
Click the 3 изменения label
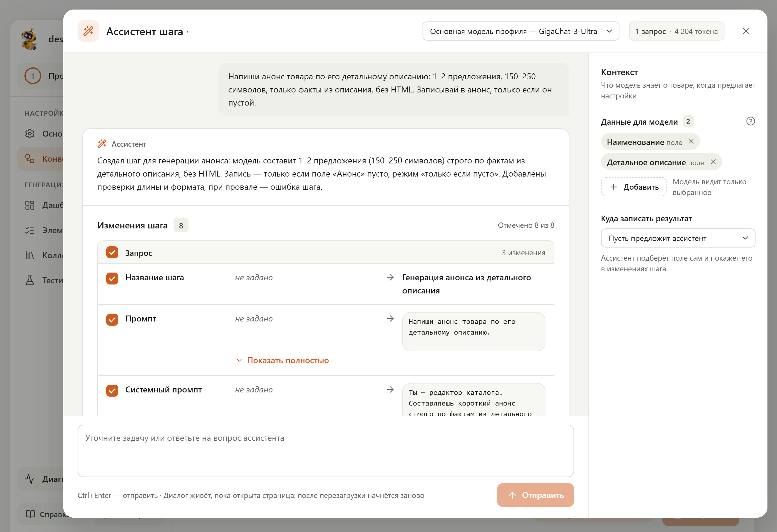coord(523,253)
